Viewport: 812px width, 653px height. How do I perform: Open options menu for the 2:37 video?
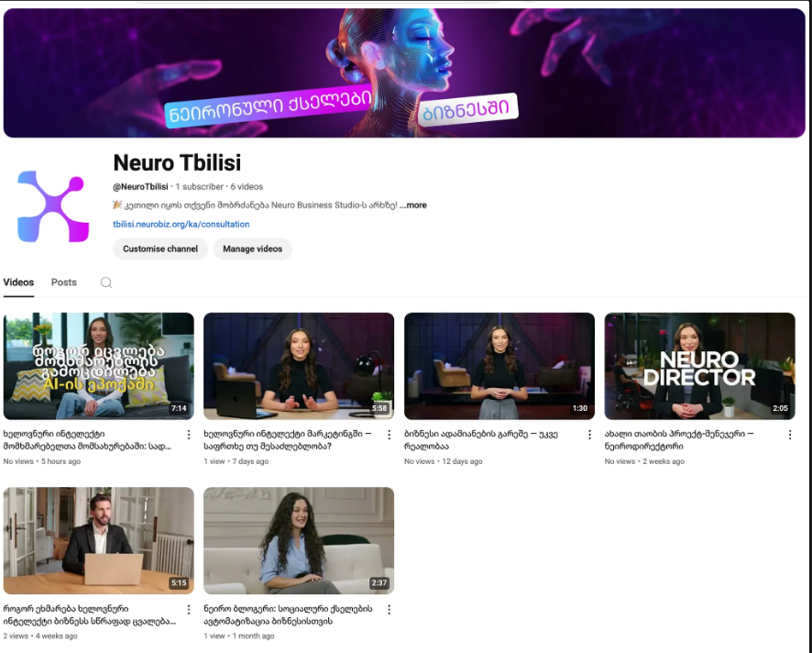click(389, 610)
